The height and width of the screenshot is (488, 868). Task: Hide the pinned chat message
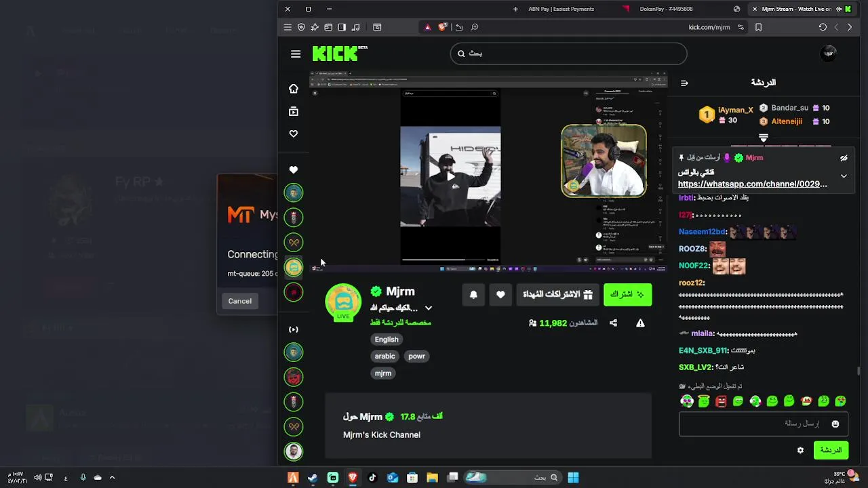pyautogui.click(x=844, y=158)
